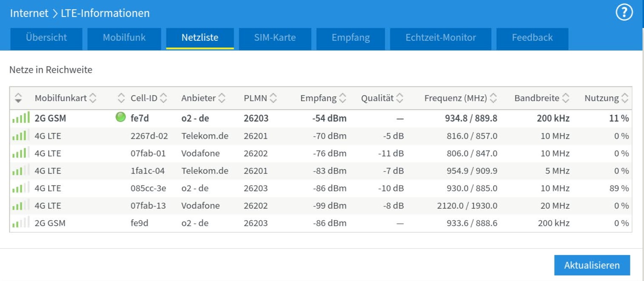Image resolution: width=644 pixels, height=281 pixels.
Task: Click signal bars icon of 2G GSM fe7d row
Action: coord(21,118)
